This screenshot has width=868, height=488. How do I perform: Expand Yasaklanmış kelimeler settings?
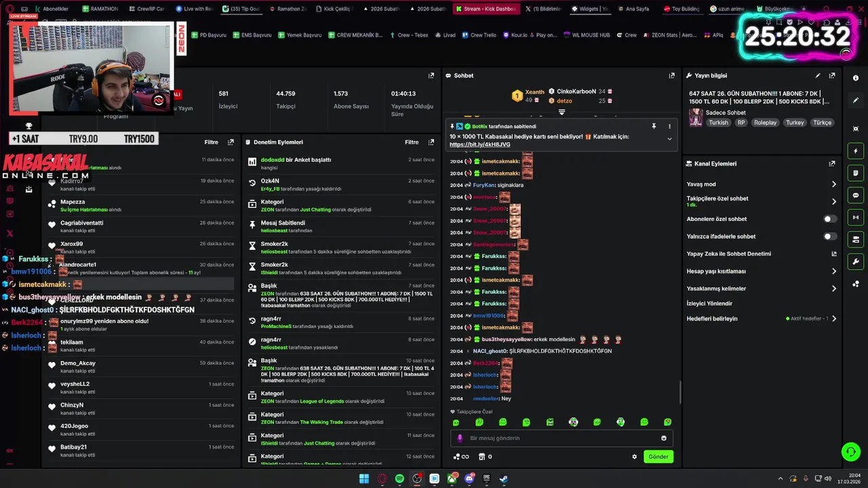[833, 289]
